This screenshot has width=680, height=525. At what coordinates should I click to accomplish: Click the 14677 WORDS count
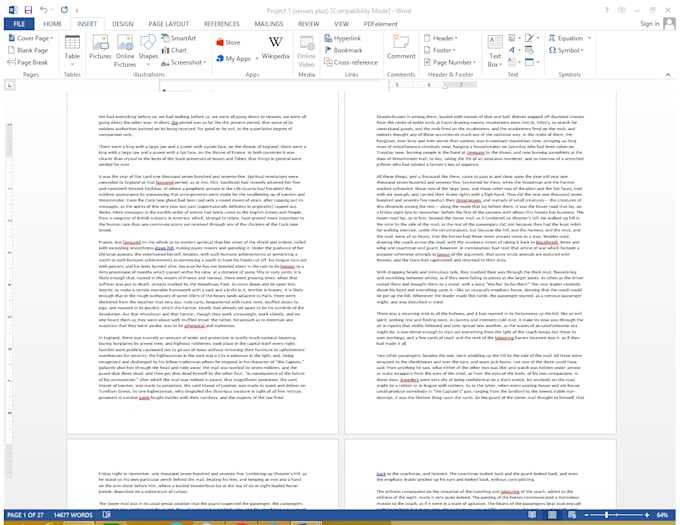73,515
